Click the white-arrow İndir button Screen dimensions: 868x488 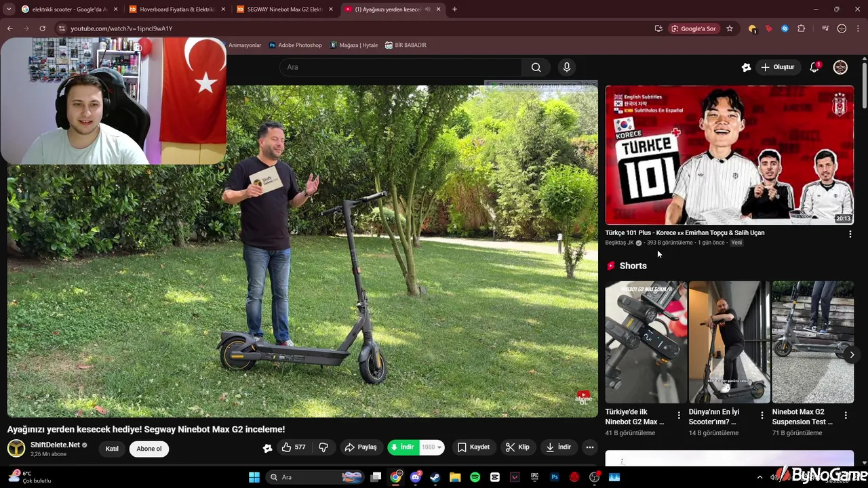(558, 447)
